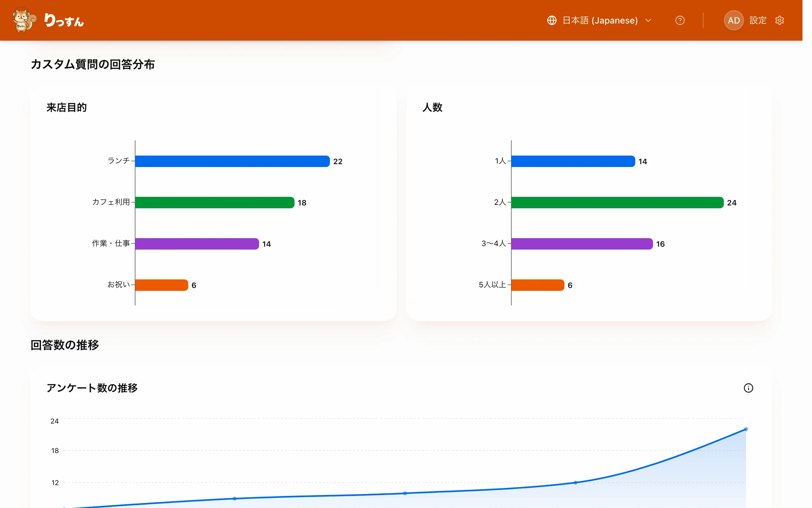Click the blue 1人 bar
The width and height of the screenshot is (812, 508).
pos(573,161)
